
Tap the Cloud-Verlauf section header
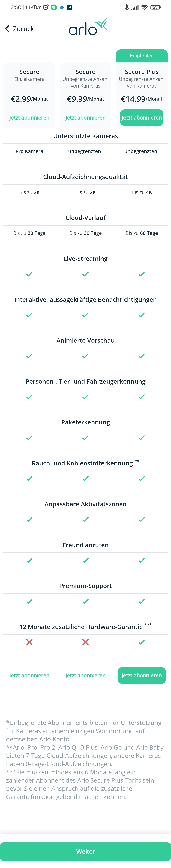click(85, 218)
